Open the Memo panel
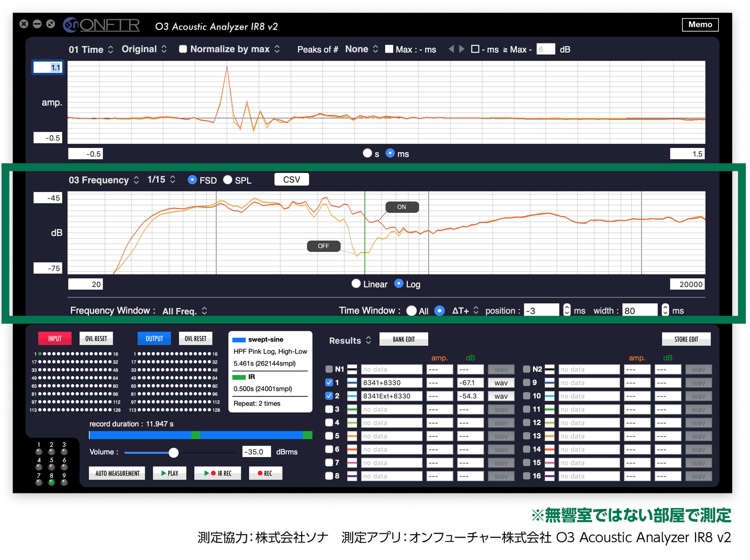This screenshot has height=560, width=750. pos(700,25)
